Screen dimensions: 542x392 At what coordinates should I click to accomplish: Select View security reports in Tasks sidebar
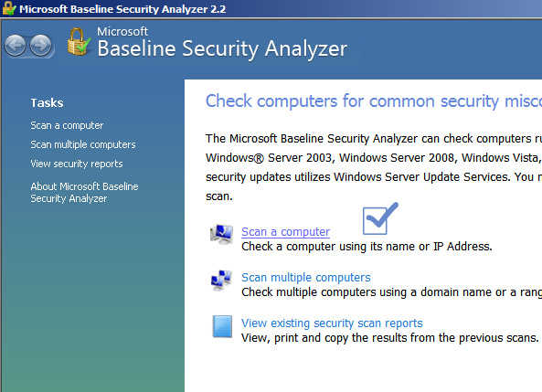(x=77, y=164)
